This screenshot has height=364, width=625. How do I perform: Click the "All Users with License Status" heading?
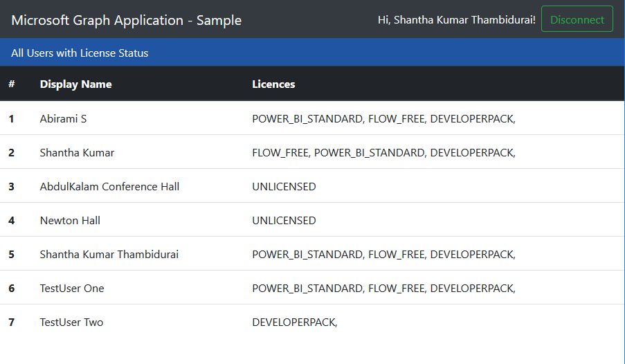click(80, 53)
